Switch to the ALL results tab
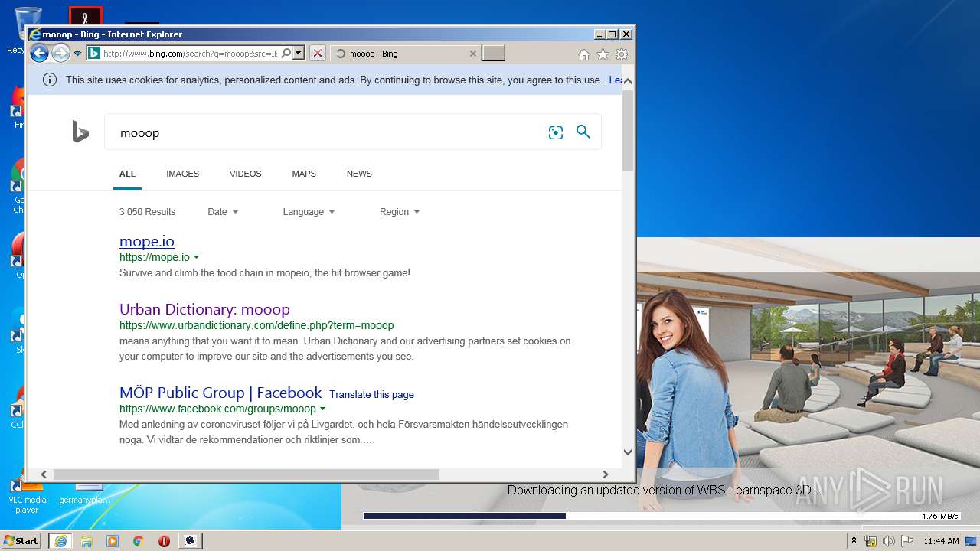The image size is (980, 551). [127, 174]
